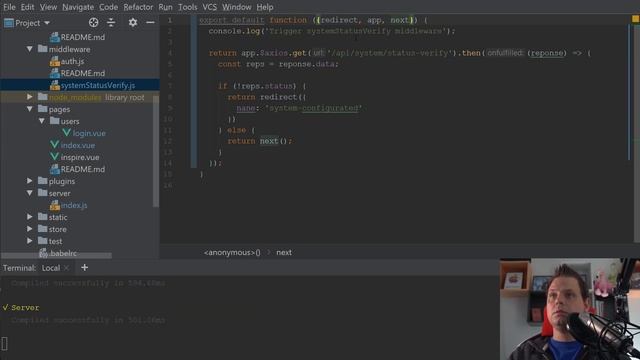Open login.vue in the tree

click(89, 133)
